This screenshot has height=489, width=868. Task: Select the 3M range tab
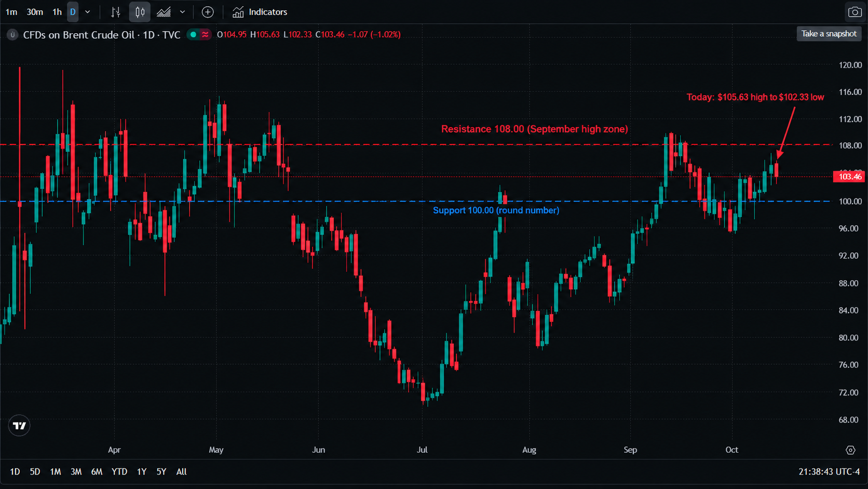click(76, 472)
